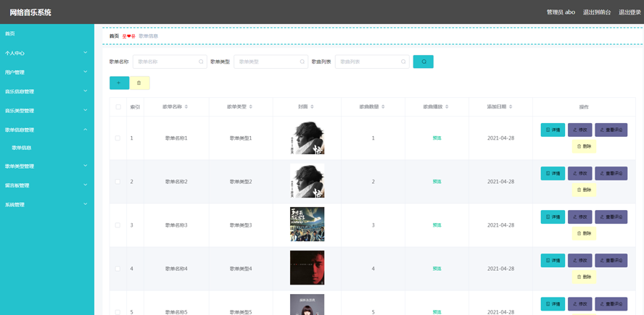Expand 音乐类型管理 sidebar menu
Image resolution: width=644 pixels, height=315 pixels.
click(x=47, y=111)
